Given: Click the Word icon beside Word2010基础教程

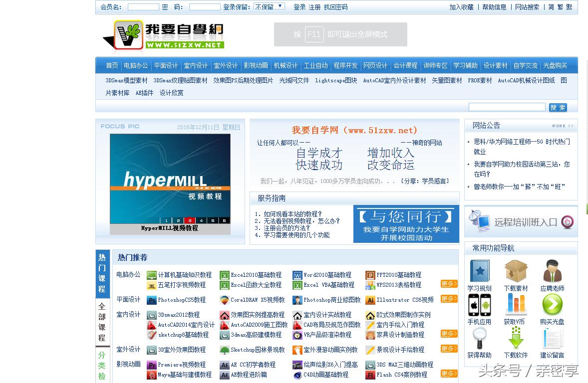Looking at the screenshot, I should pos(297,275).
